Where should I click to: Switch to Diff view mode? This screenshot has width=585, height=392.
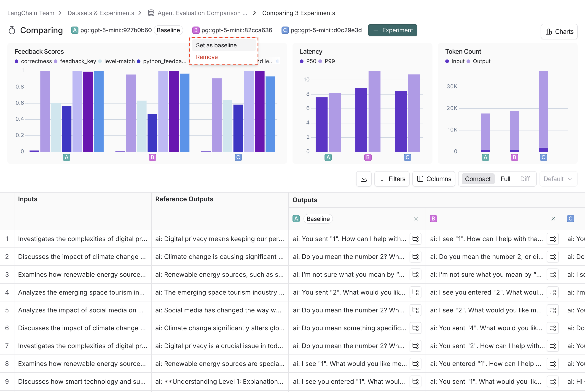tap(525, 179)
